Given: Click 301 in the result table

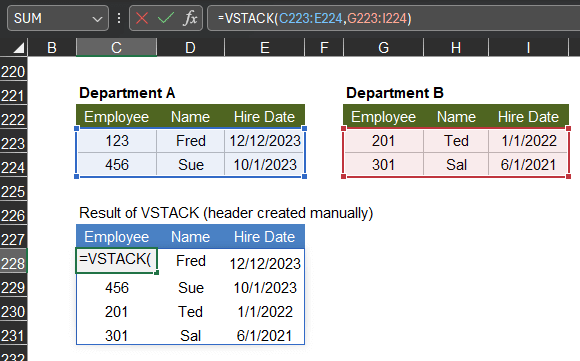Looking at the screenshot, I should pos(117,335).
